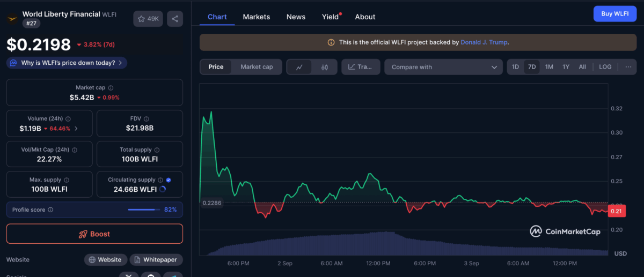The height and width of the screenshot is (277, 644).
Task: Switch to candlestick chart view icon
Action: tap(324, 67)
